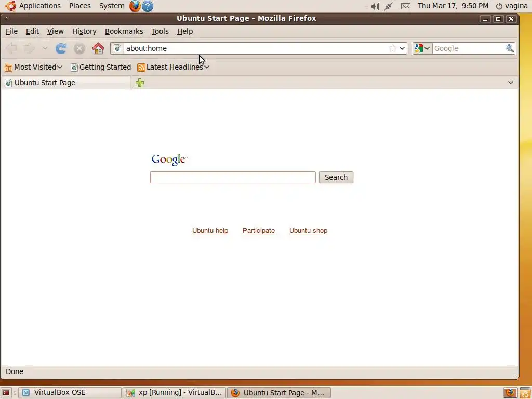Expand the address bar history dropdown
Viewport: 532px width, 399px height.
coord(402,48)
